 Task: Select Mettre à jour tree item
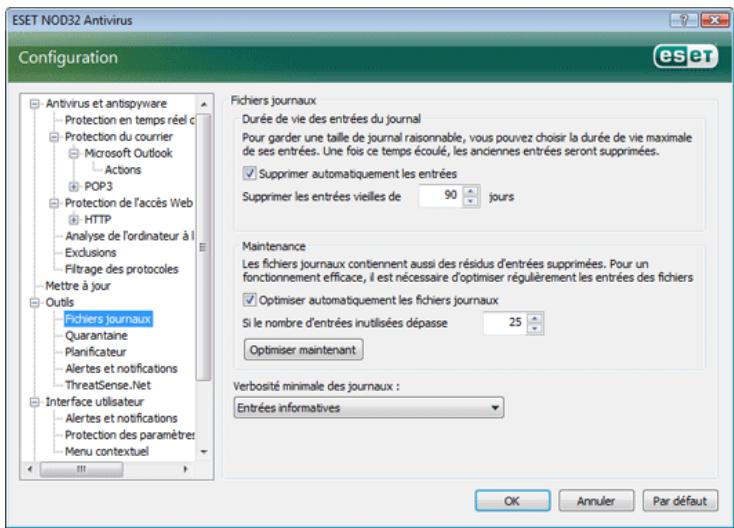tap(78, 286)
